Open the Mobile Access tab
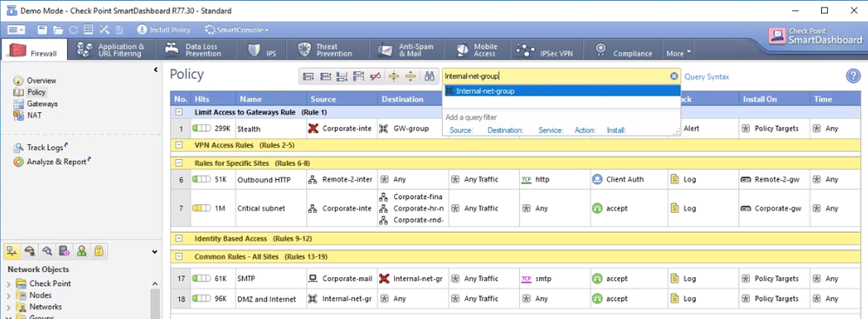 point(477,50)
